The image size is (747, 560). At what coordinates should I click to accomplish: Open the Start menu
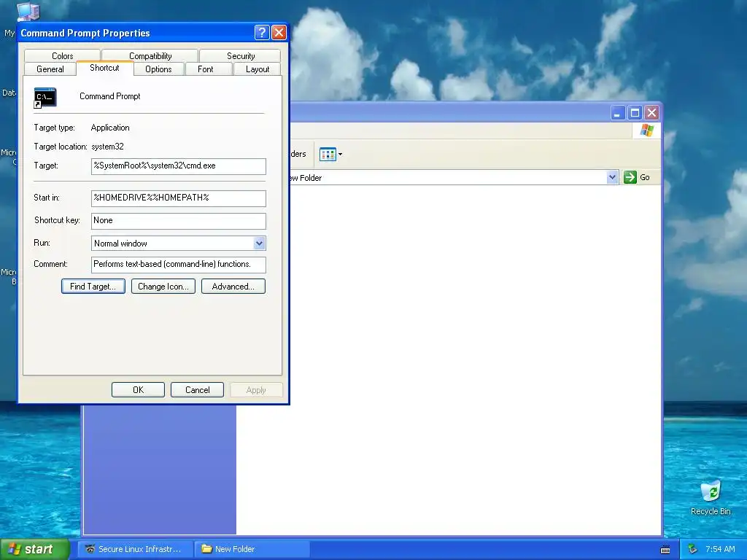tap(35, 549)
